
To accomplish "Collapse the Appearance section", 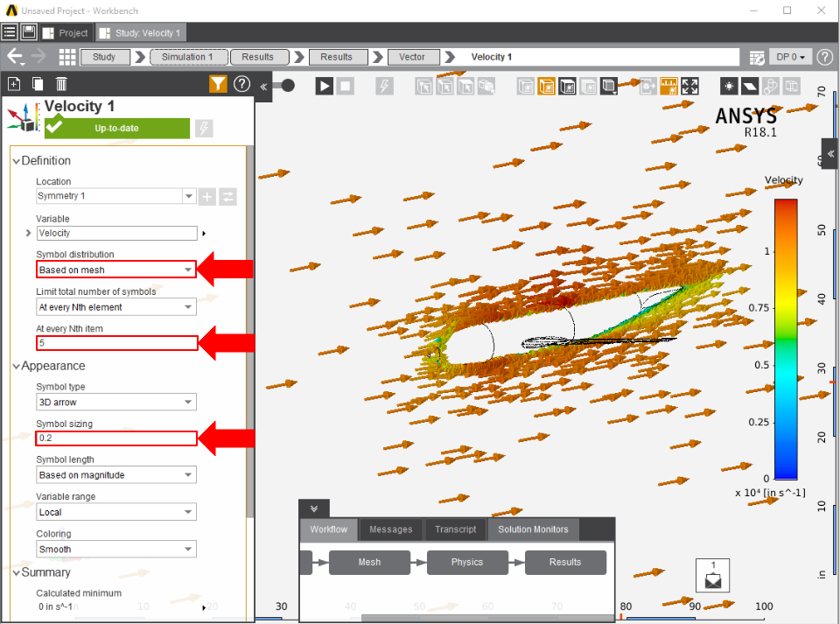I will point(16,367).
